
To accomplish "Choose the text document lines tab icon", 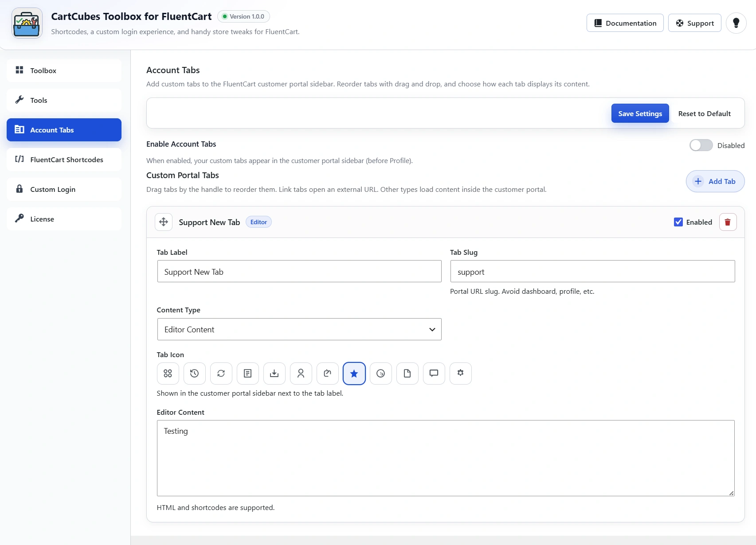I will tap(247, 374).
